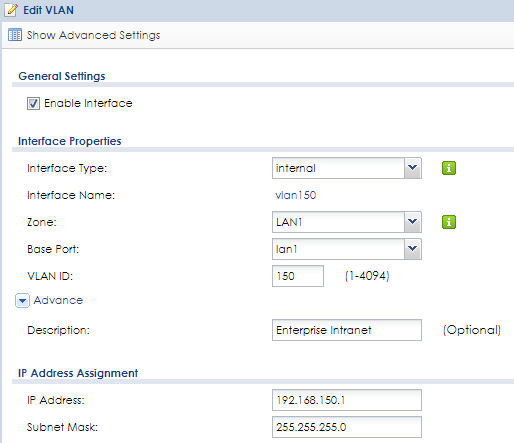Image resolution: width=514 pixels, height=443 pixels.
Task: Click the Show Advanced Settings link
Action: tap(93, 35)
